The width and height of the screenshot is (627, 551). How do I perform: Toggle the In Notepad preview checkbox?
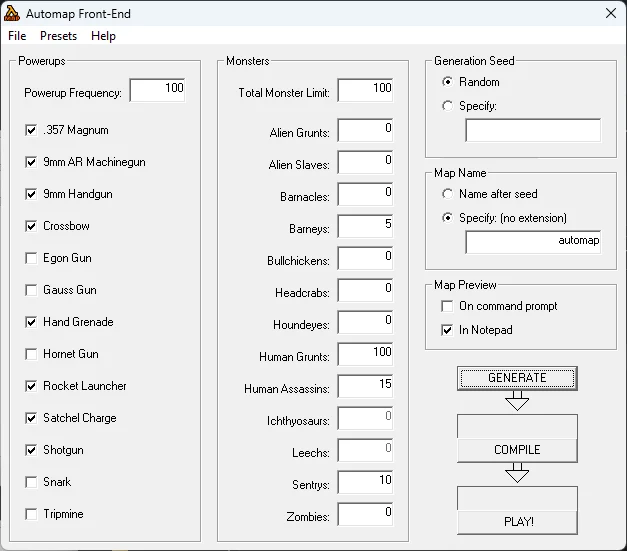pyautogui.click(x=447, y=330)
